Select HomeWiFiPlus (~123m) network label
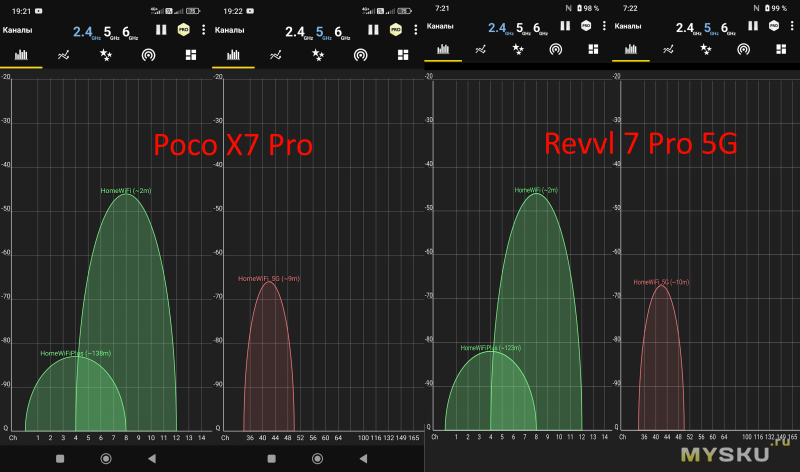Image resolution: width=800 pixels, height=472 pixels. pos(491,348)
